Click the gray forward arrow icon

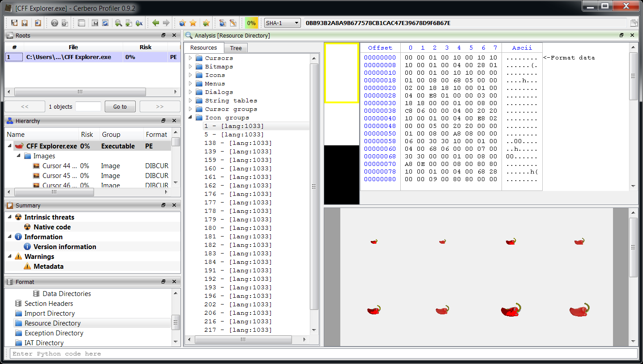pyautogui.click(x=166, y=23)
